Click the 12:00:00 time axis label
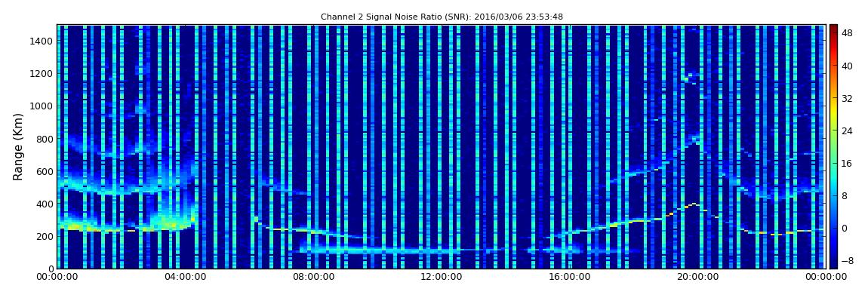Viewport: 868px width, 307px height. click(x=442, y=278)
